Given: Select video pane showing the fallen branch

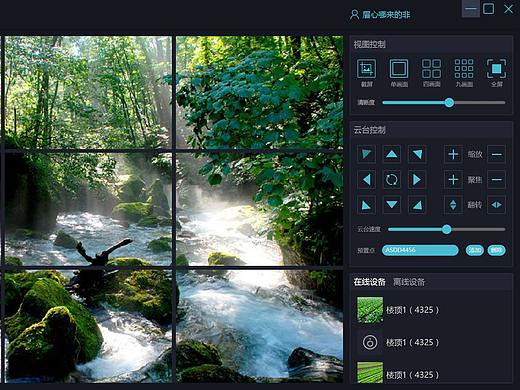Looking at the screenshot, I should (x=88, y=209).
